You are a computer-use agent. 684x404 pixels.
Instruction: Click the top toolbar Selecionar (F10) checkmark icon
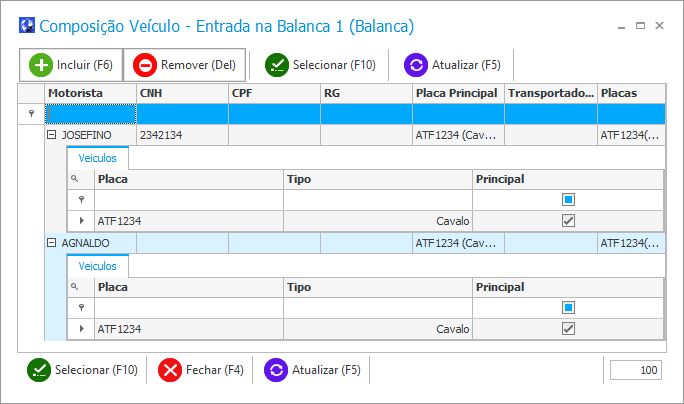[277, 65]
